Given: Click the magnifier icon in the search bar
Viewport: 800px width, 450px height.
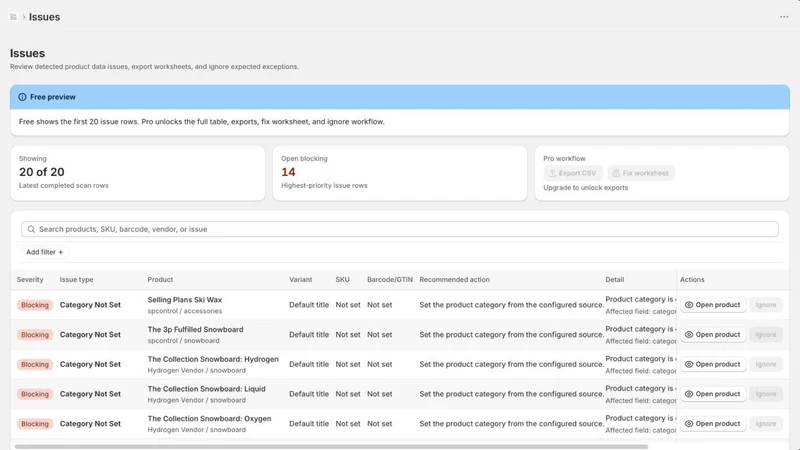Looking at the screenshot, I should (x=31, y=229).
